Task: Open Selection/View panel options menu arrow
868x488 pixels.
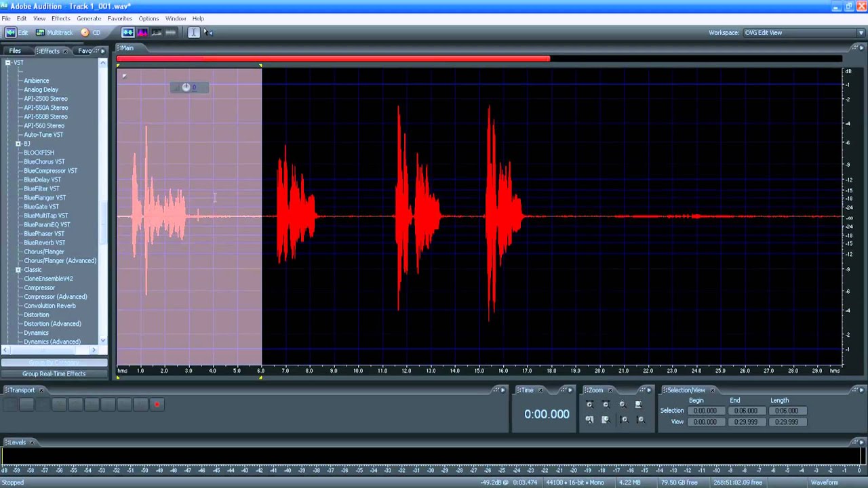Action: 861,390
